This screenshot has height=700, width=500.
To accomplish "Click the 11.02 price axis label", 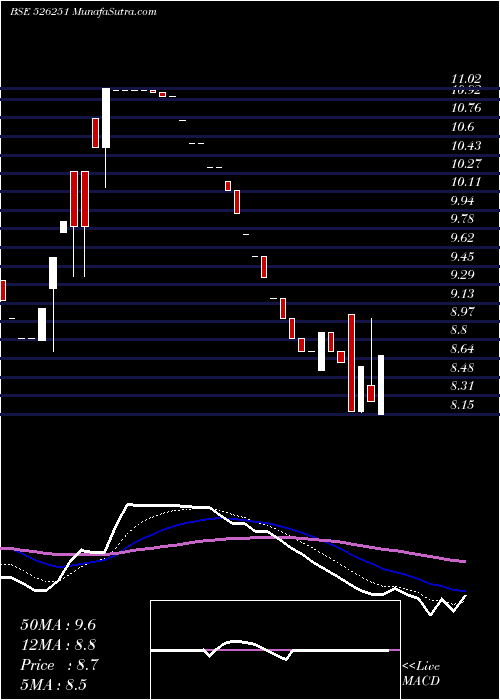I will tap(466, 79).
